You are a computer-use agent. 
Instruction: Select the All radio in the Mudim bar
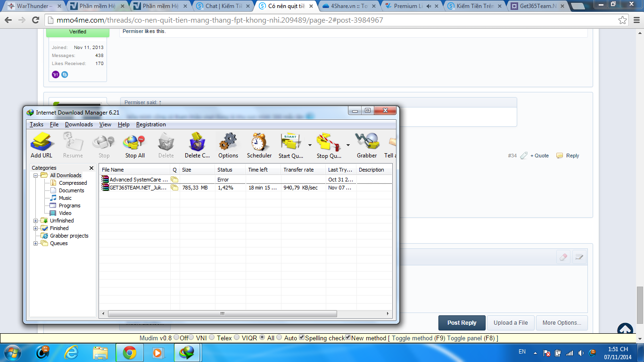(x=262, y=337)
